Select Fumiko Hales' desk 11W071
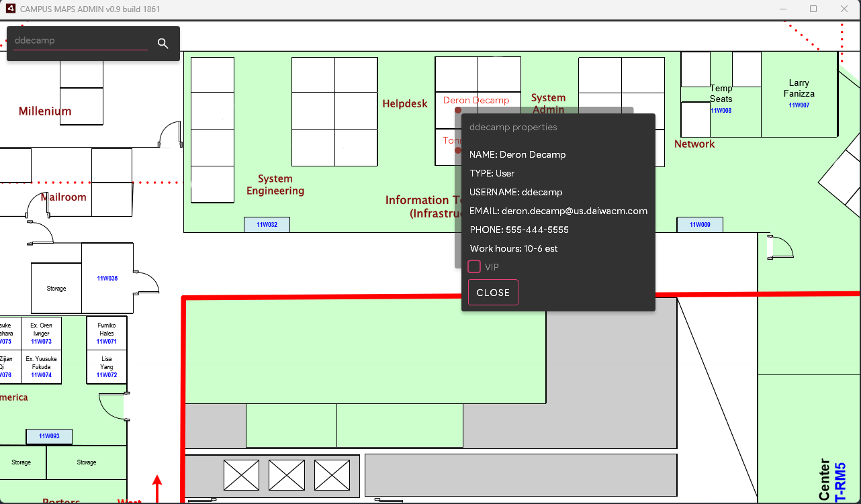 point(107,333)
